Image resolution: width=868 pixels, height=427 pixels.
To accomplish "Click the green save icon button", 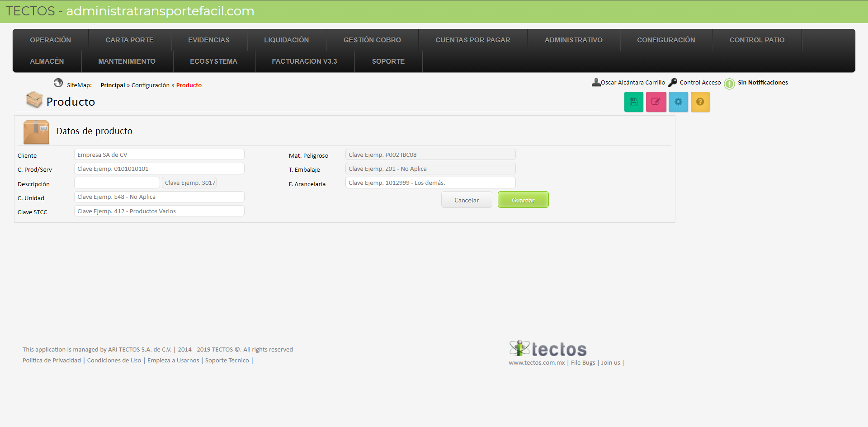I will [x=633, y=102].
